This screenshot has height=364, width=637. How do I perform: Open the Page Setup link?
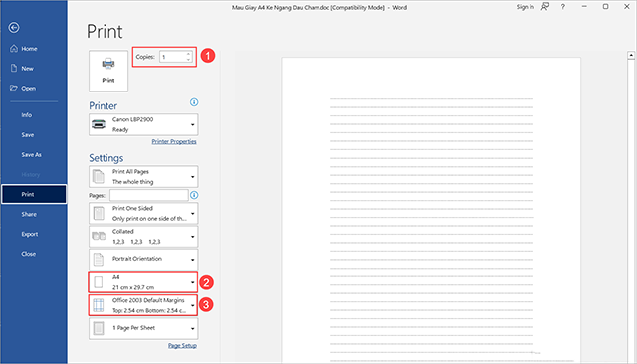[x=182, y=346]
